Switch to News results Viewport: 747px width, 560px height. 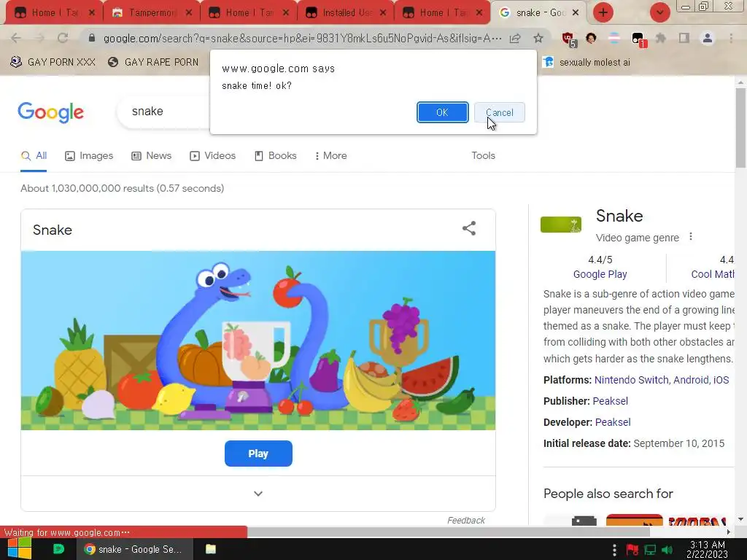(x=152, y=156)
